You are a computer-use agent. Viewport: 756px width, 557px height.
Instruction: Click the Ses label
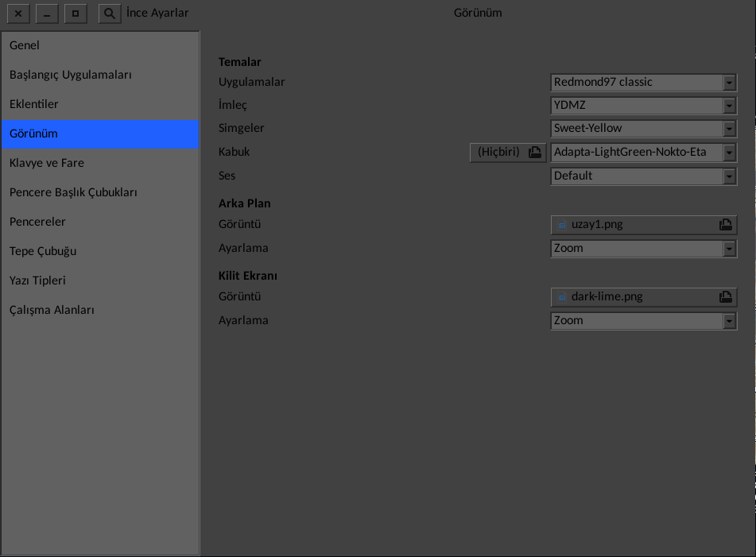[227, 176]
